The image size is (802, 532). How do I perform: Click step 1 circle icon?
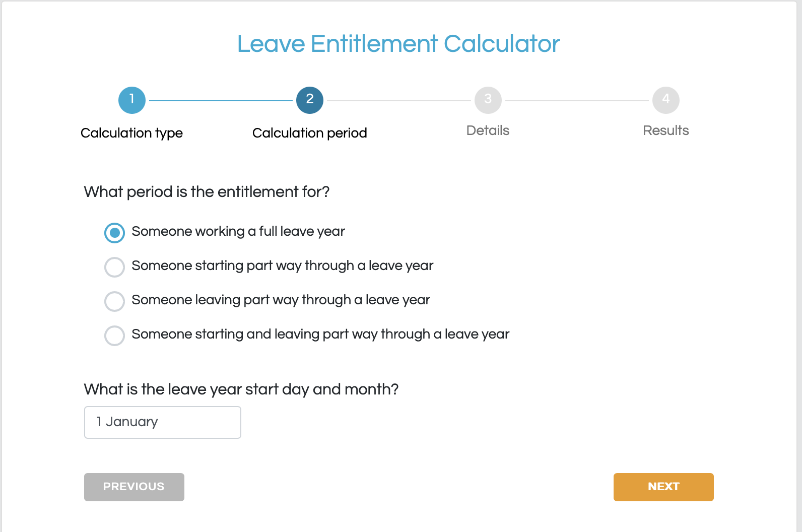132,100
